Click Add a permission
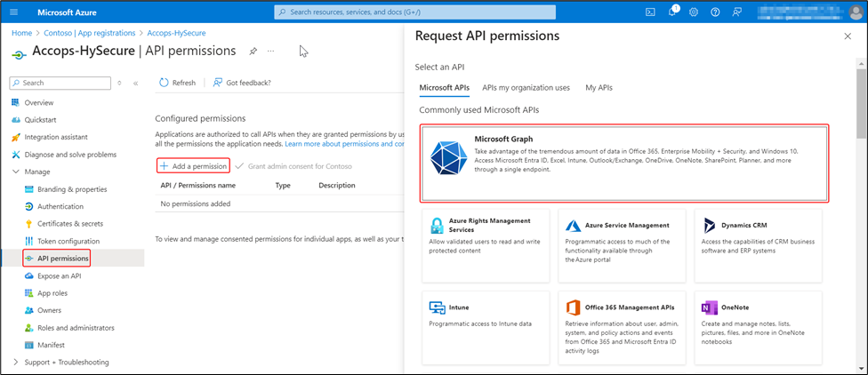 click(193, 166)
